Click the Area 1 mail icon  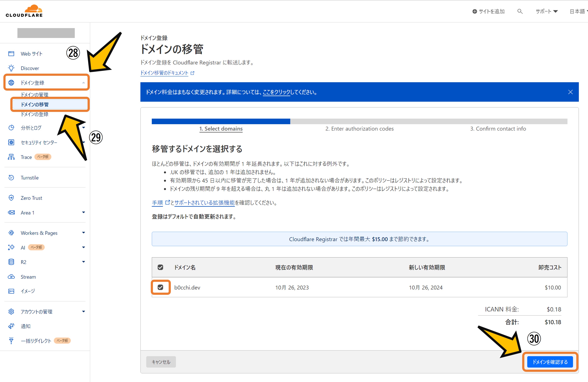point(11,213)
